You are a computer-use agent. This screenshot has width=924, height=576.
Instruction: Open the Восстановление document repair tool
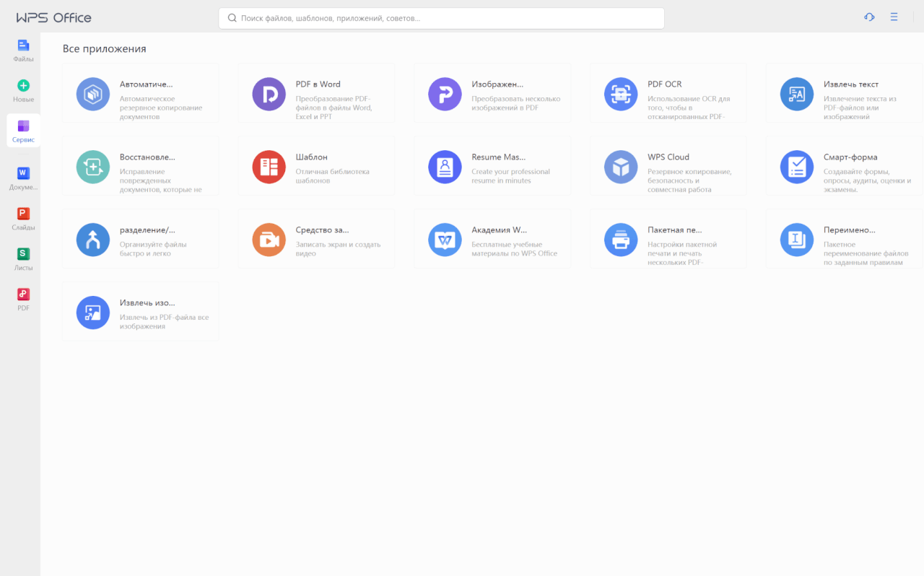pos(140,166)
